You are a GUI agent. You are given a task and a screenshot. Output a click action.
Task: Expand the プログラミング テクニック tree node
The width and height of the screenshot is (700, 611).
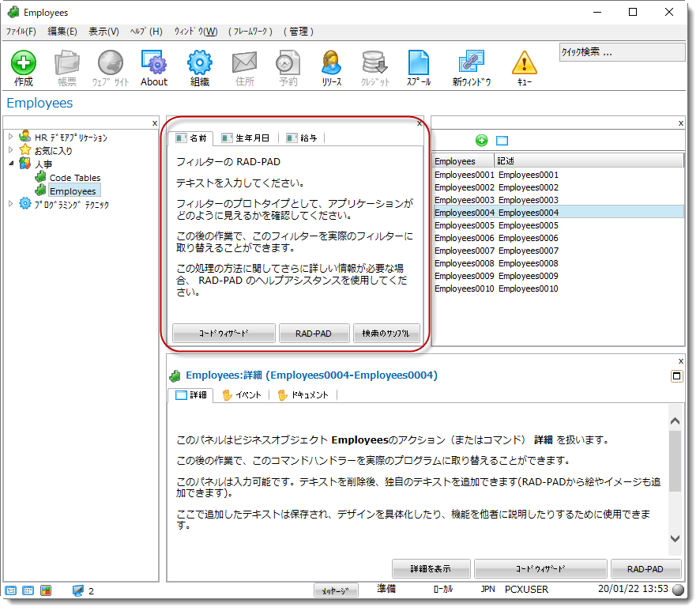click(11, 204)
